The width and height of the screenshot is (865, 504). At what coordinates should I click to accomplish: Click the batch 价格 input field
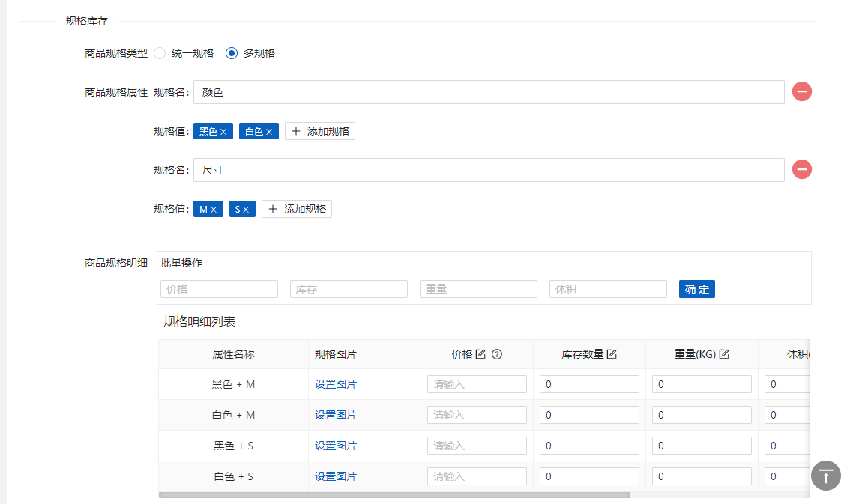[x=219, y=289]
